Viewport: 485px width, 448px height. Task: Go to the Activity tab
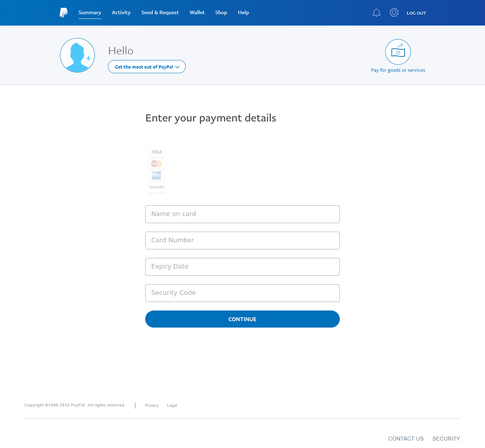121,12
